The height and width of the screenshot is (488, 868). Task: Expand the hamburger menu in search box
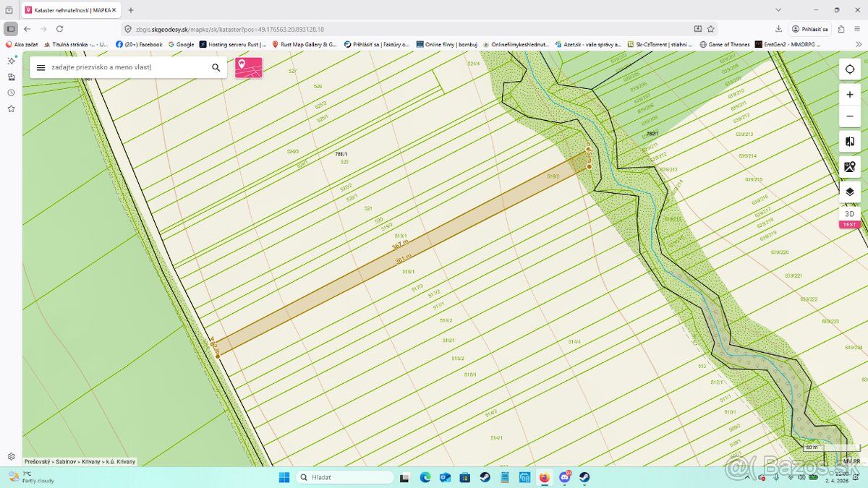41,67
